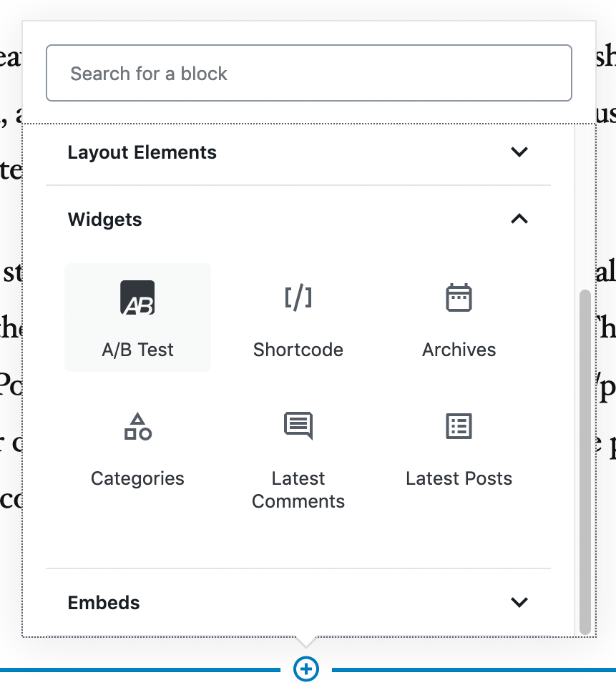Click the A/B Test label
616x695 pixels.
point(137,350)
